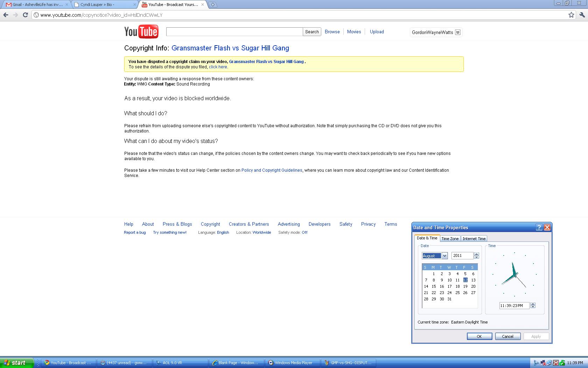Screen dimensions: 588x368
Task: Close the Date and Time Properties dialog
Action: click(x=547, y=227)
